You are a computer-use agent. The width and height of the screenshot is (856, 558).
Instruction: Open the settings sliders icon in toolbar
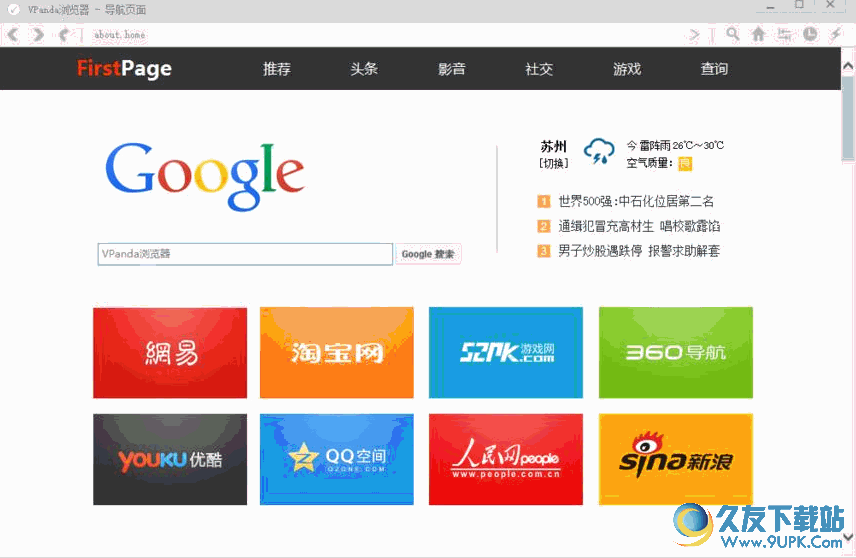(784, 34)
